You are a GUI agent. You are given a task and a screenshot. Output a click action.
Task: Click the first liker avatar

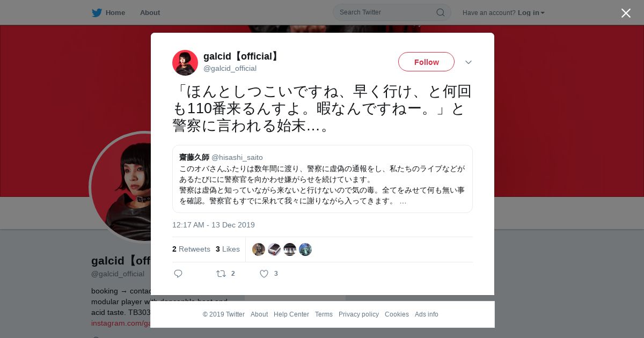click(259, 249)
